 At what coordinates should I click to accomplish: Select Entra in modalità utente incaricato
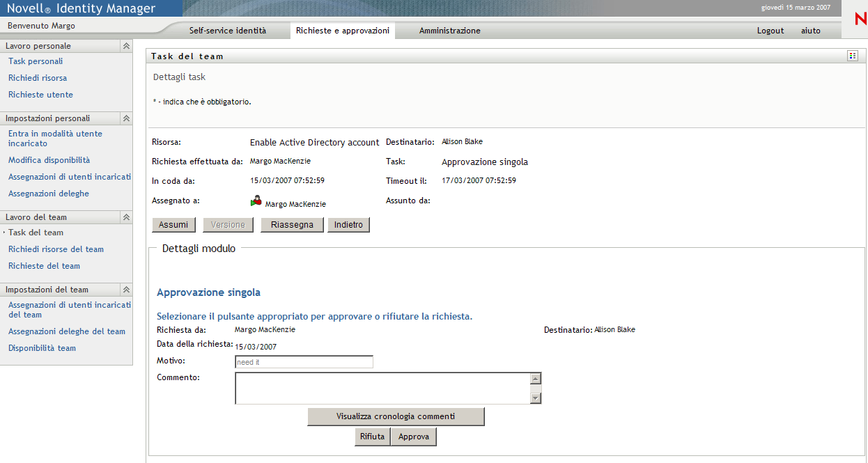pos(55,139)
